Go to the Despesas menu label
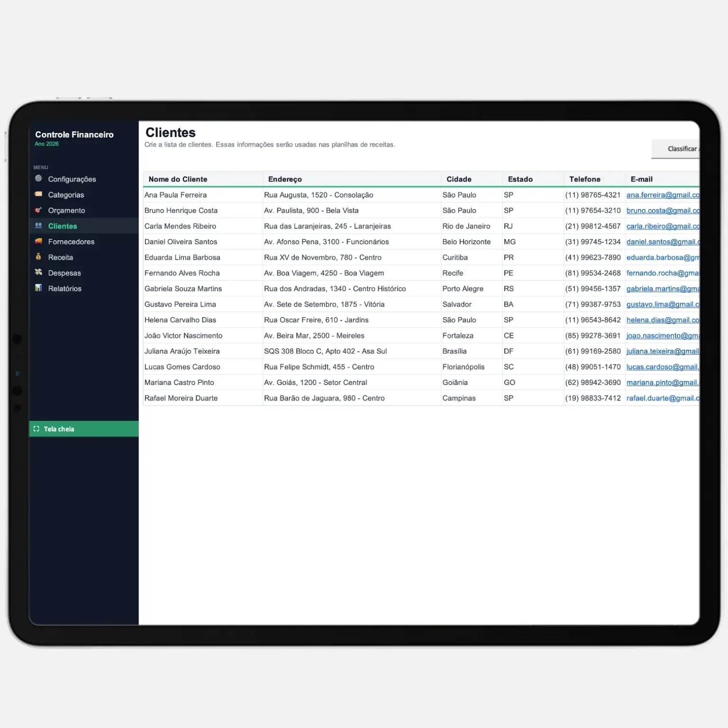Screen dimensions: 728x728 [64, 273]
